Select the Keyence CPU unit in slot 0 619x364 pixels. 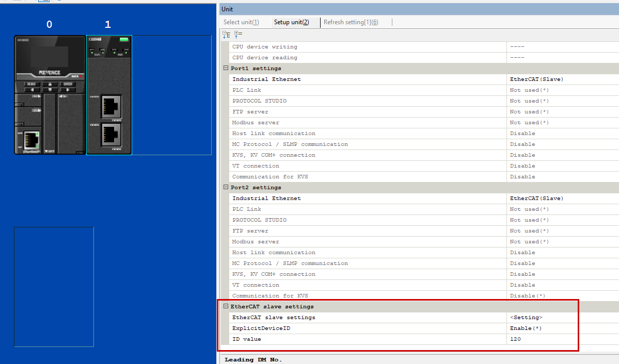pos(50,95)
